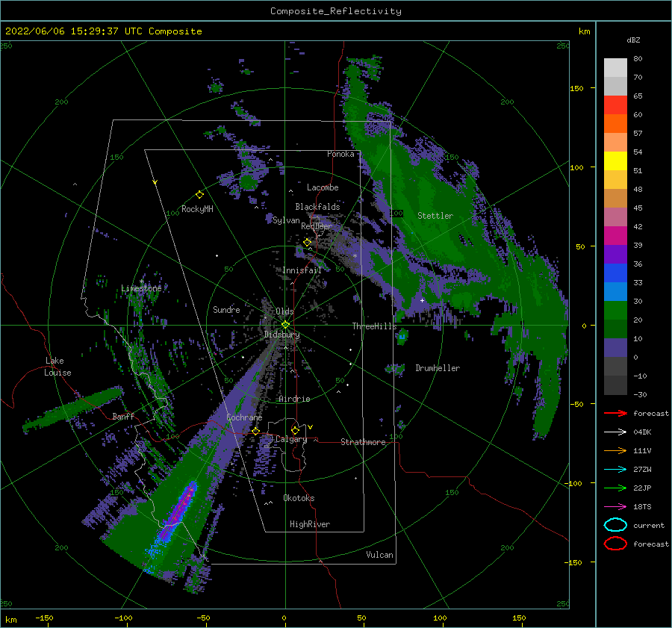Click the Strathmore town label
The width and height of the screenshot is (672, 628).
363,442
